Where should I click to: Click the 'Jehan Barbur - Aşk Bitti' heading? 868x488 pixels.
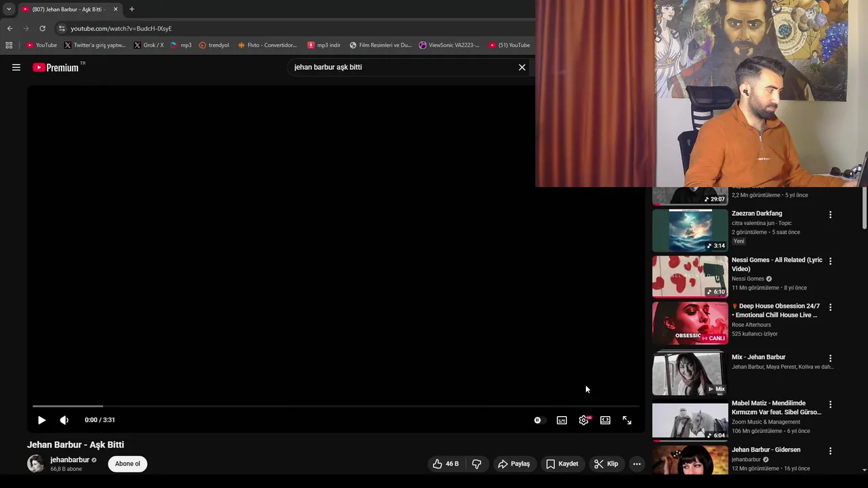(x=75, y=445)
